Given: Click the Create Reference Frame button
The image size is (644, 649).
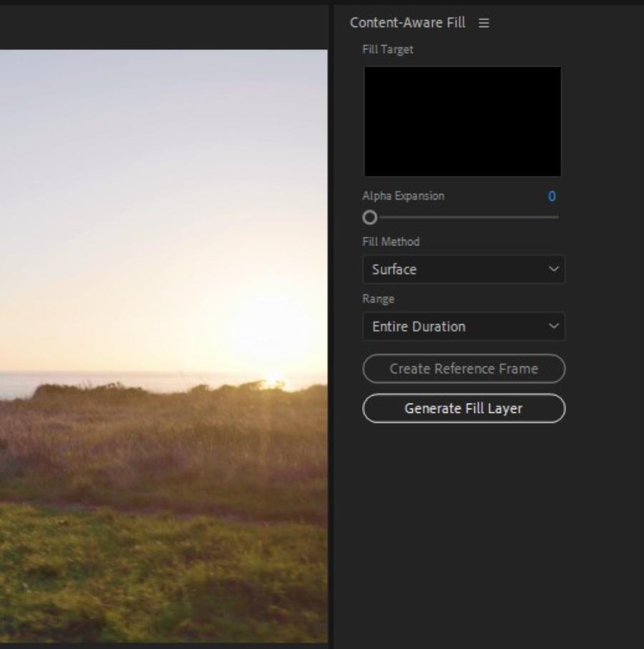Looking at the screenshot, I should [x=464, y=369].
